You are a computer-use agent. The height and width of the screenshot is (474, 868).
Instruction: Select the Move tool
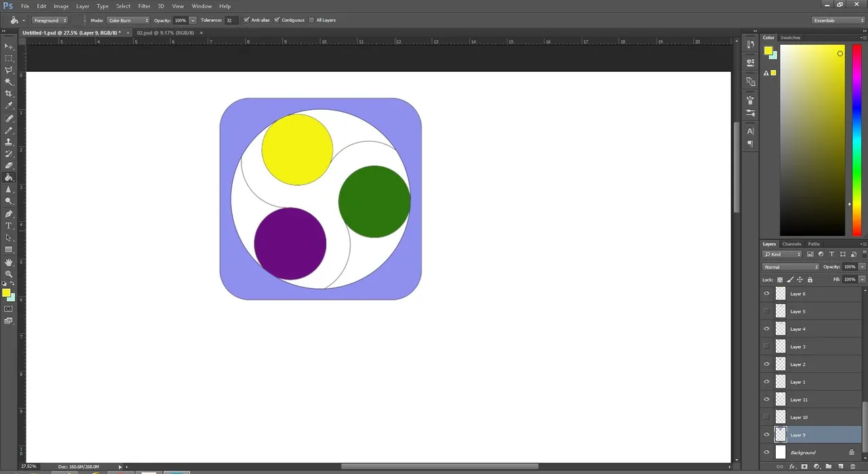tap(9, 46)
